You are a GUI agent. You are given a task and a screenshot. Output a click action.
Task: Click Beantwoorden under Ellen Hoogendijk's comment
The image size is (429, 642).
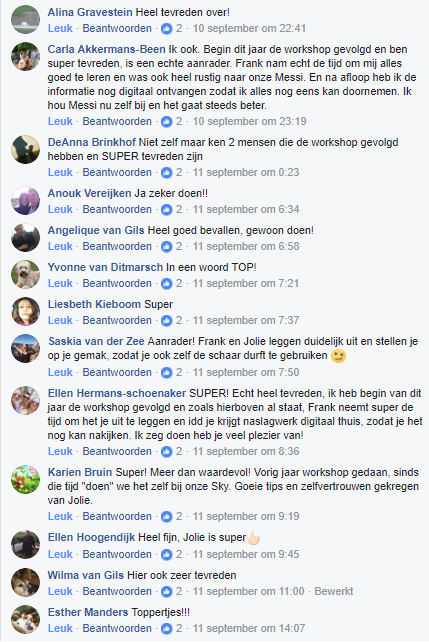click(x=117, y=554)
